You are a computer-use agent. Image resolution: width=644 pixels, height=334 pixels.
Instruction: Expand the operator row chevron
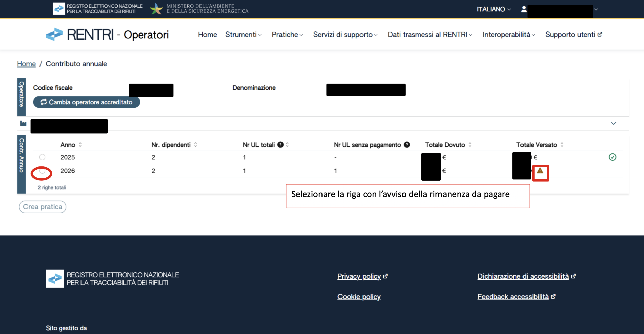point(613,123)
